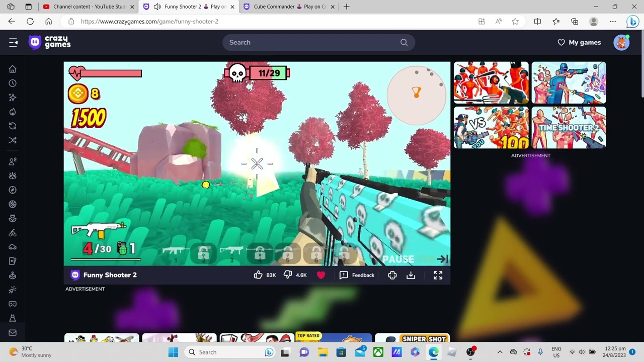This screenshot has height=362, width=644.
Task: Click the address bar URL
Action: click(x=149, y=22)
